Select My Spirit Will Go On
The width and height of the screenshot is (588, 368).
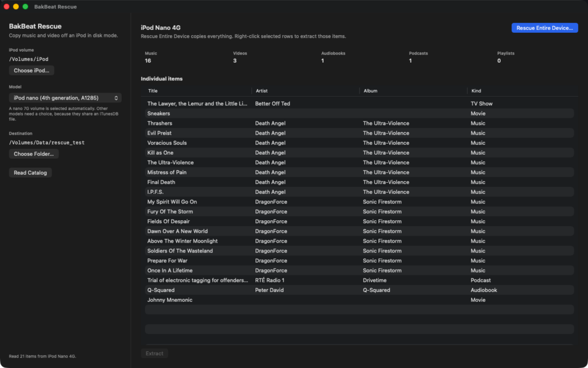(x=359, y=202)
